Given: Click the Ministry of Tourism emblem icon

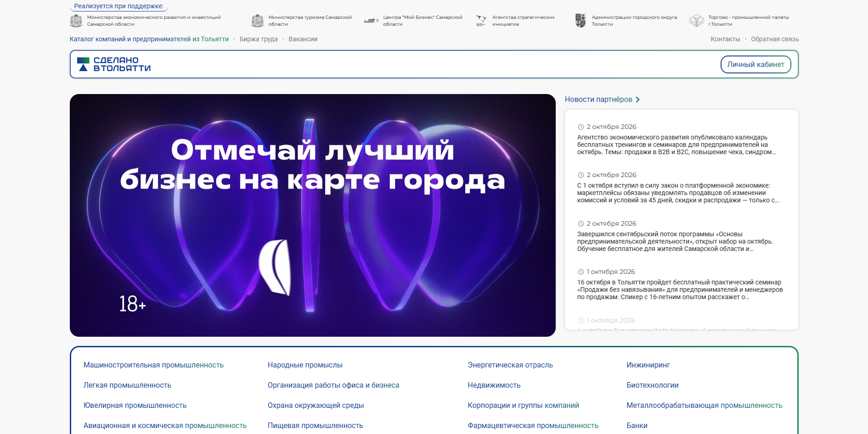Looking at the screenshot, I should tap(258, 21).
